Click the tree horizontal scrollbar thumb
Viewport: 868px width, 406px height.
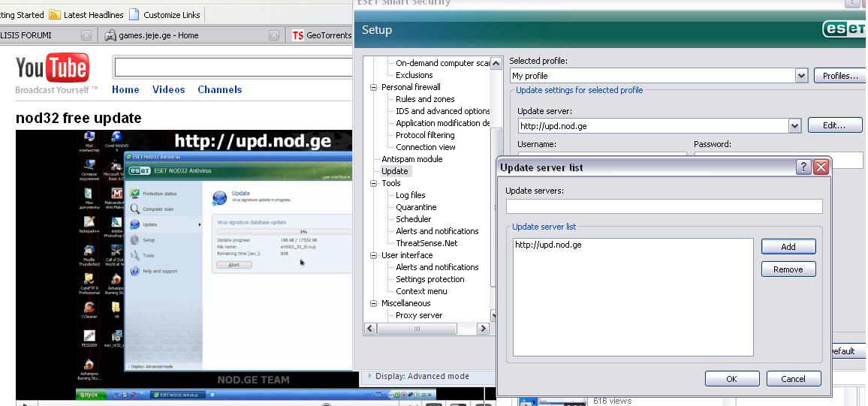[417, 329]
